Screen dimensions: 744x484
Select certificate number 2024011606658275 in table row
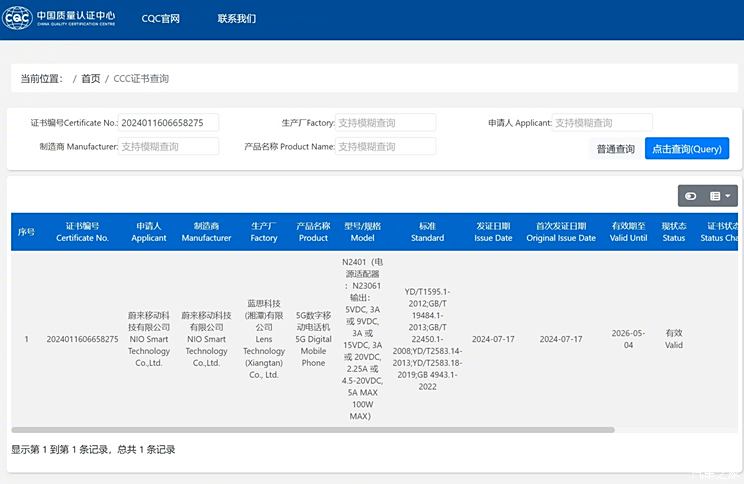82,340
